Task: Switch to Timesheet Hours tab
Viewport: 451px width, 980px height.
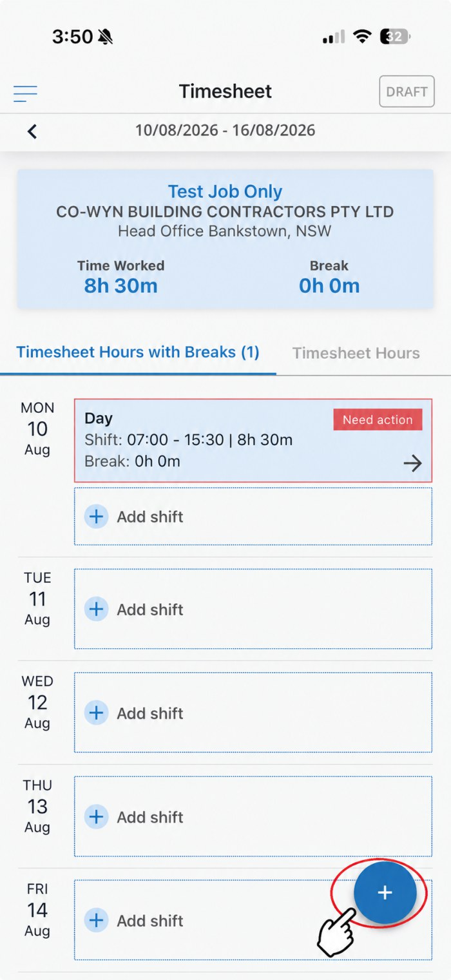Action: (x=356, y=353)
